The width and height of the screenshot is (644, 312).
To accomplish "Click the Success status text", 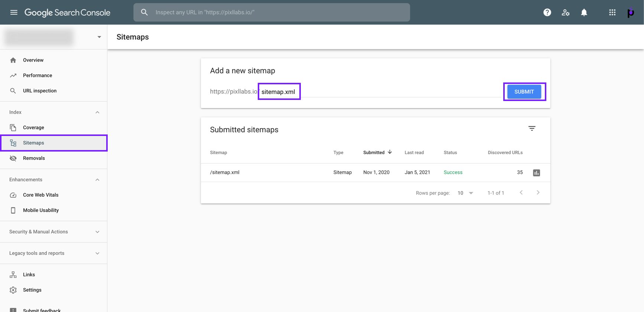I will 453,172.
